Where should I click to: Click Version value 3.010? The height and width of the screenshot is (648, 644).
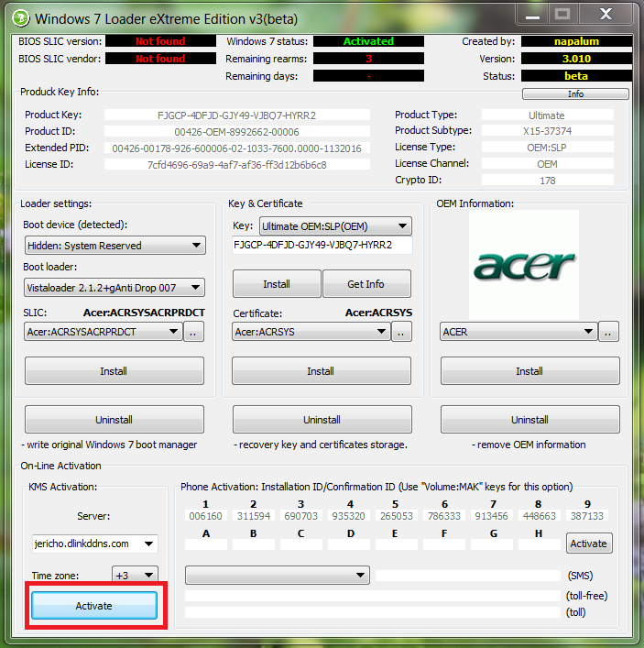pyautogui.click(x=576, y=59)
